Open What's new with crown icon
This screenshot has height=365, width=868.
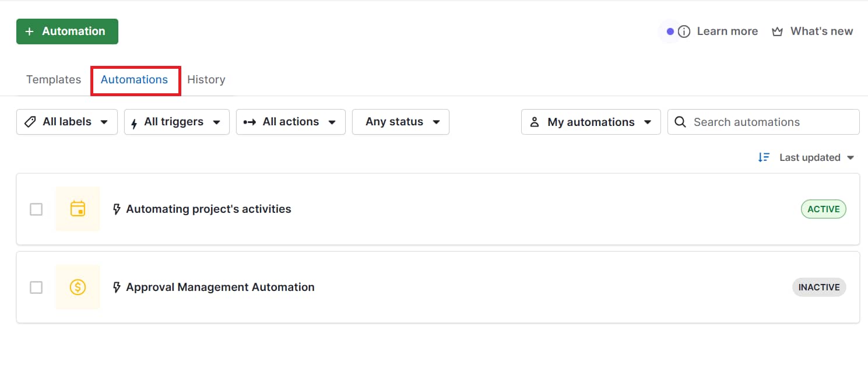813,31
